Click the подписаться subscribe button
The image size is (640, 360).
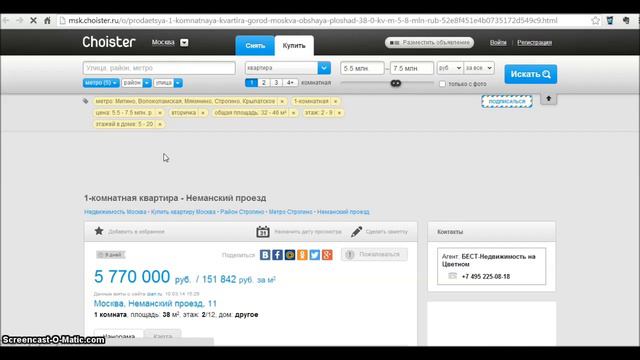pyautogui.click(x=507, y=101)
